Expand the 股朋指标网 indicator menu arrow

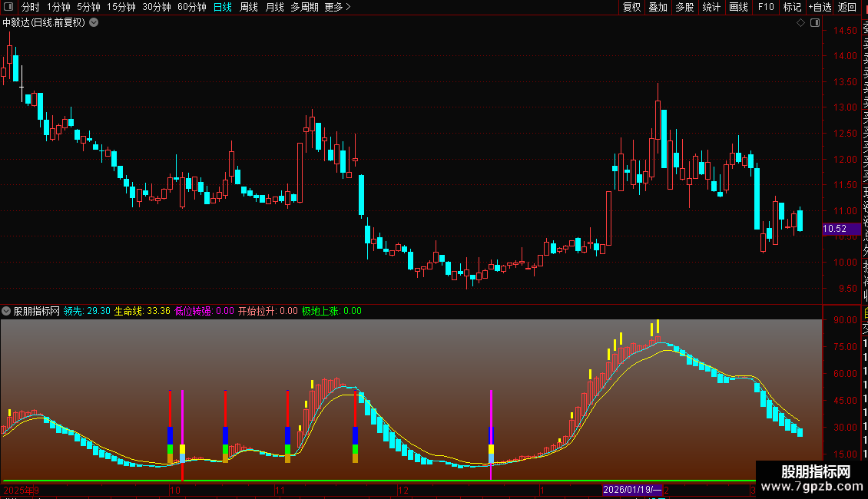pyautogui.click(x=6, y=311)
